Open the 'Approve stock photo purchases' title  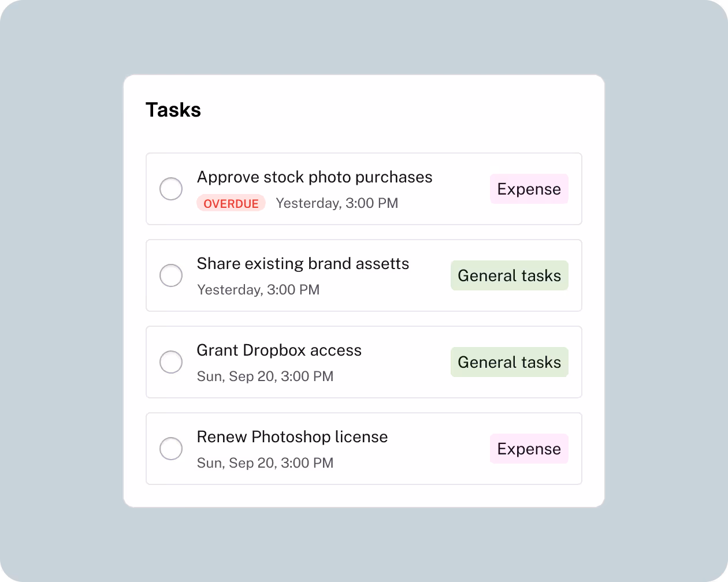[x=314, y=177]
